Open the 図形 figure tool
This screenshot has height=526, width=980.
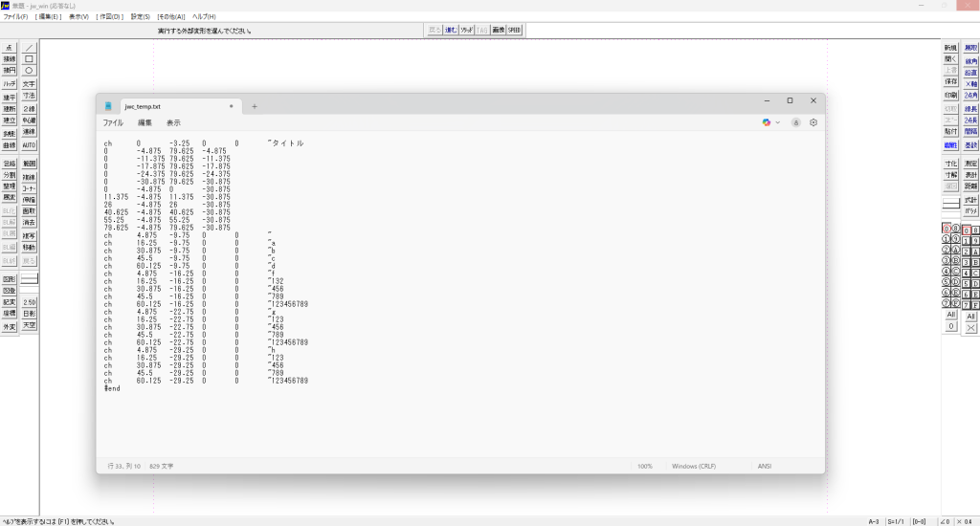point(9,279)
